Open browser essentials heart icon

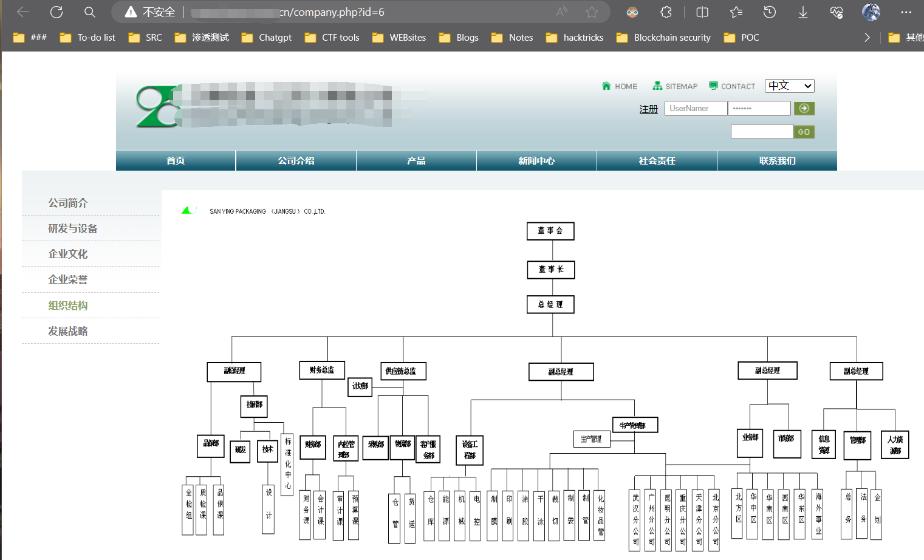tap(837, 12)
